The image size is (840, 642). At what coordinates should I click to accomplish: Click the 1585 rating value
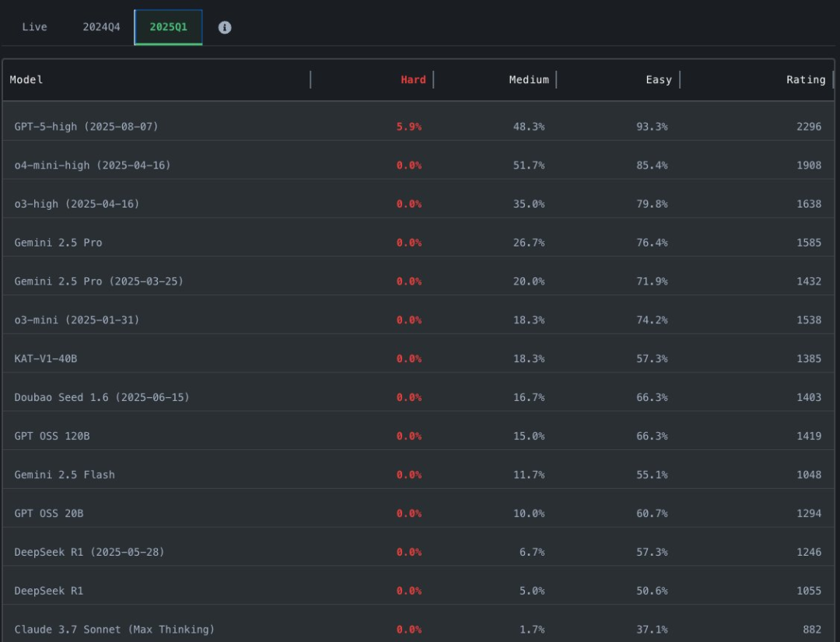pos(809,242)
